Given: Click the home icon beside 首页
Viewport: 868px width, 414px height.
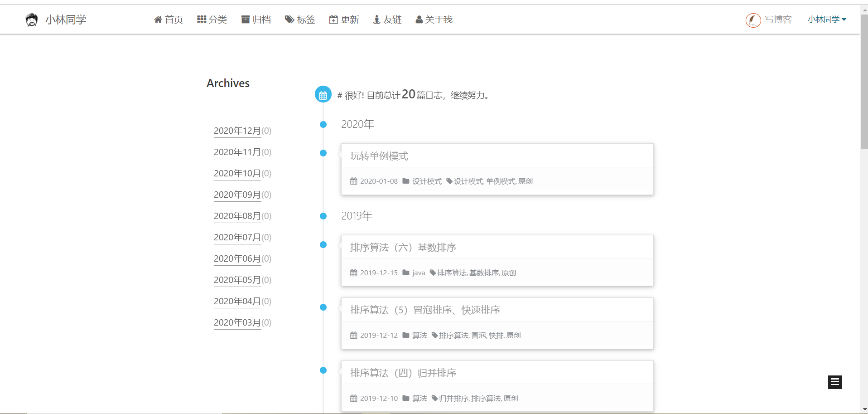Looking at the screenshot, I should 158,19.
